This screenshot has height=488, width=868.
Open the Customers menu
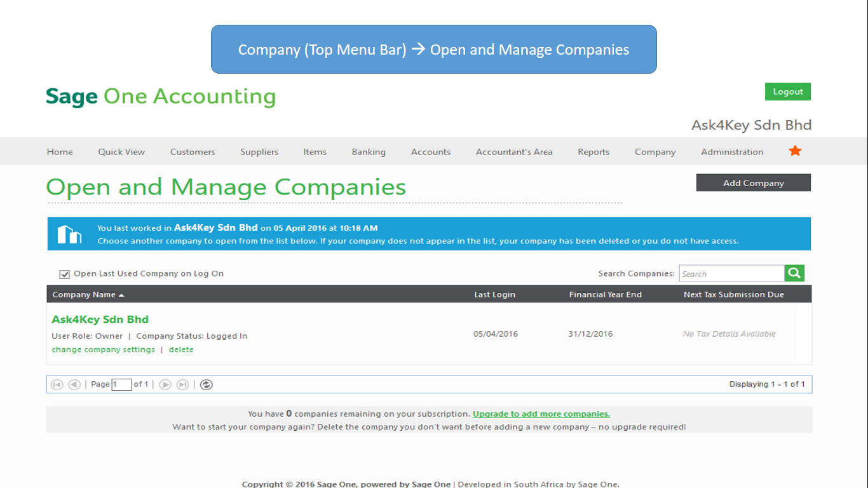click(x=193, y=152)
